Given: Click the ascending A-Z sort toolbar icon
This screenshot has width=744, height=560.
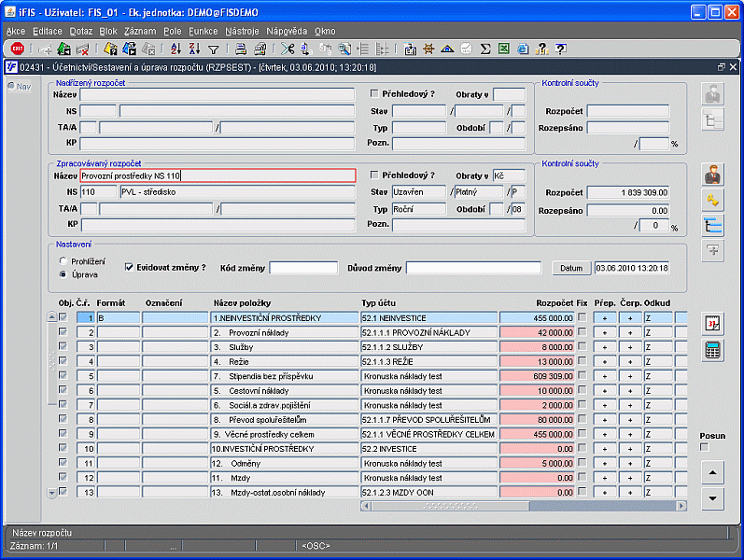Looking at the screenshot, I should point(176,49).
